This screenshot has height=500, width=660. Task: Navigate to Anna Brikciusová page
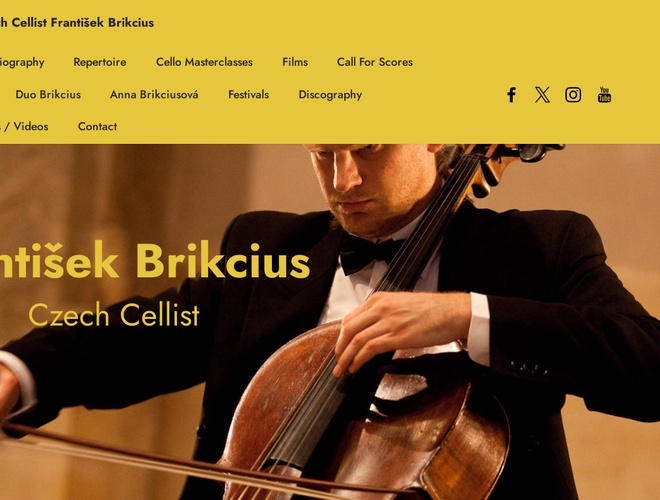154,94
